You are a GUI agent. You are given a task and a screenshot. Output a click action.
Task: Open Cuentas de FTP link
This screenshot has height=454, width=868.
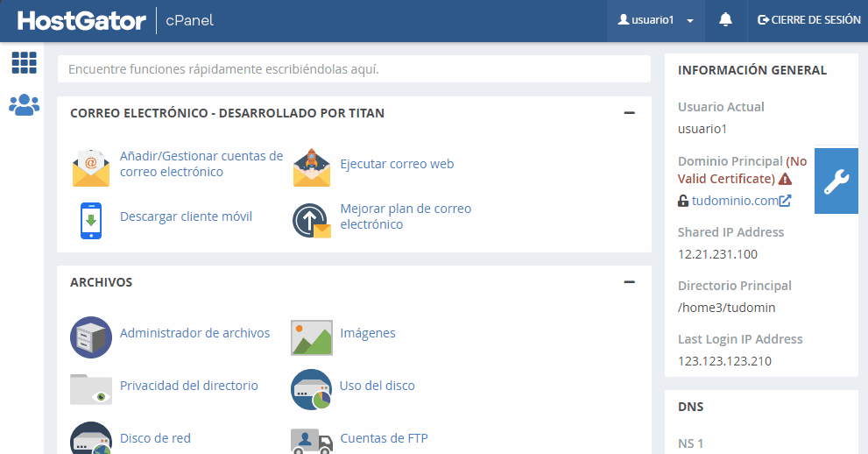click(x=384, y=438)
